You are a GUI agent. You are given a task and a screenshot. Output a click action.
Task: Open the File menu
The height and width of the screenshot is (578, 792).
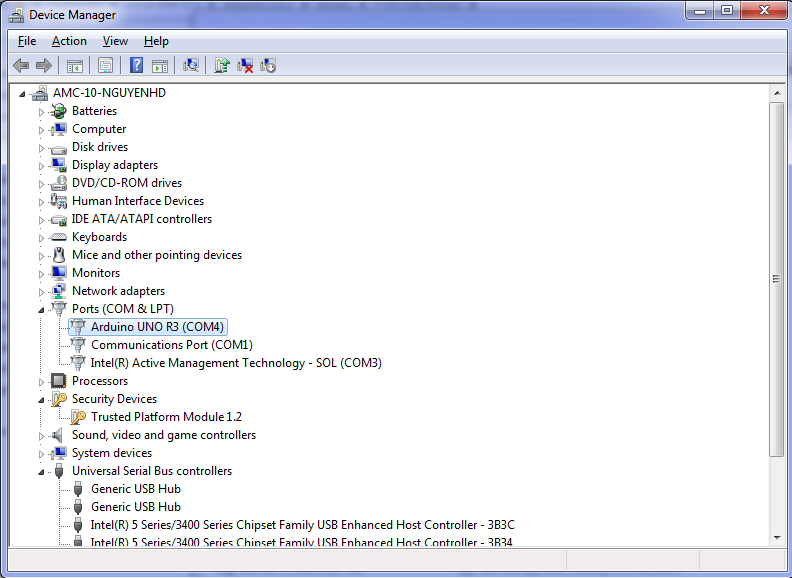click(27, 41)
